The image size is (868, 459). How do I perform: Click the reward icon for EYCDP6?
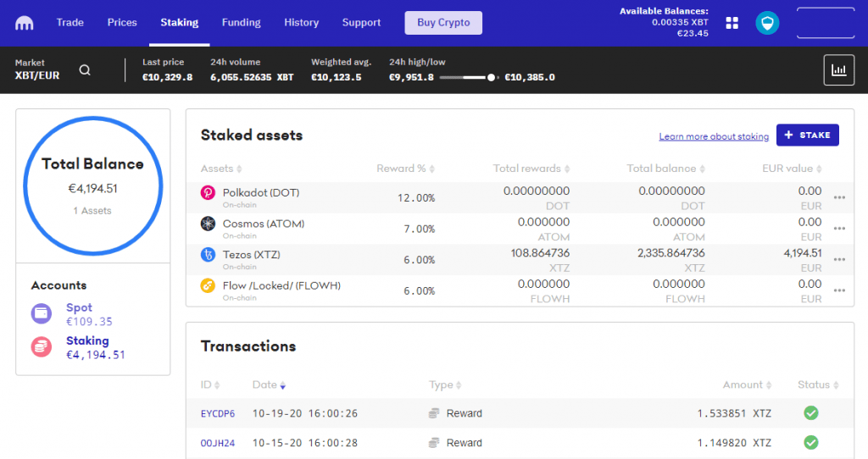(x=434, y=413)
